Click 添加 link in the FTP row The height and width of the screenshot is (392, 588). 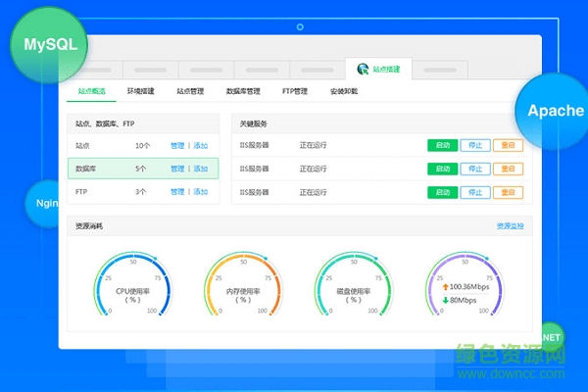pos(201,192)
